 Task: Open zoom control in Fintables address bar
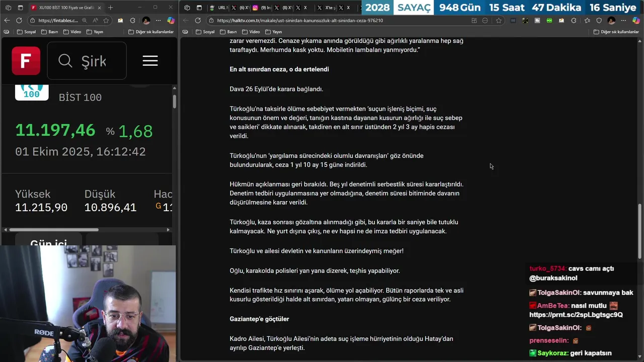pos(84,20)
